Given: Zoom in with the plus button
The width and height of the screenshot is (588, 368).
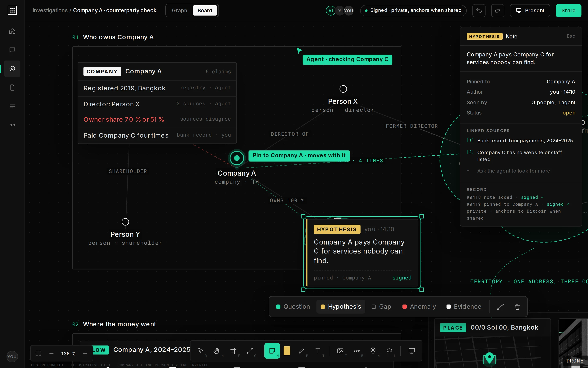Looking at the screenshot, I should [x=85, y=353].
